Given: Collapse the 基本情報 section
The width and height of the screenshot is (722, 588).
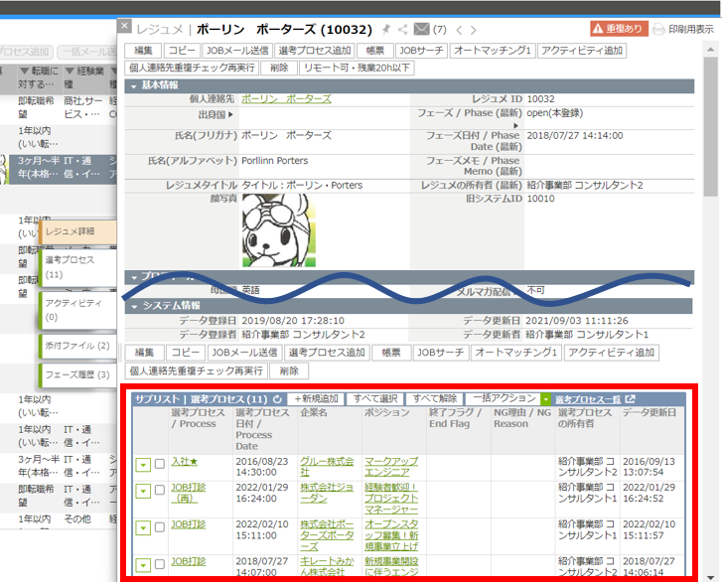Looking at the screenshot, I should point(135,85).
